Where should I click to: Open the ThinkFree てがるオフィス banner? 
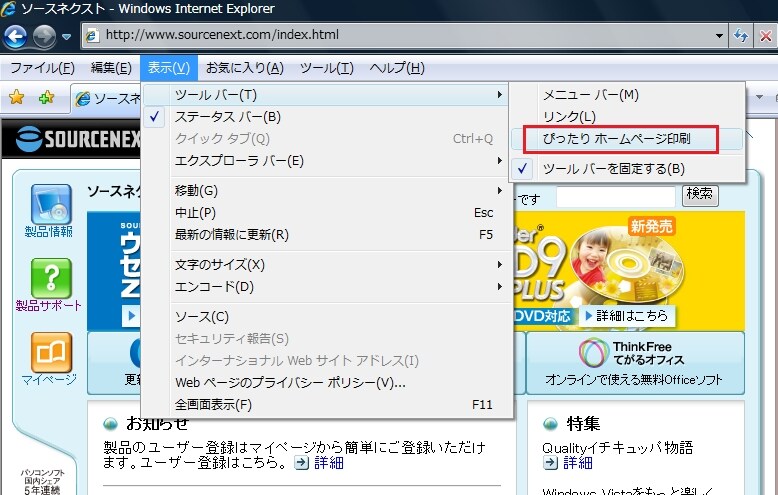coord(635,363)
